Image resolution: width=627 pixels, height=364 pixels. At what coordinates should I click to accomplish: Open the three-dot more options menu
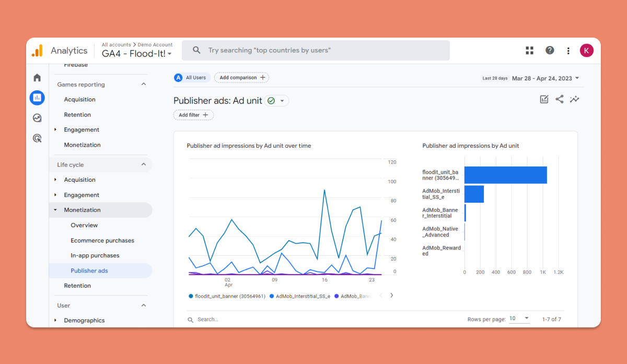coord(568,51)
